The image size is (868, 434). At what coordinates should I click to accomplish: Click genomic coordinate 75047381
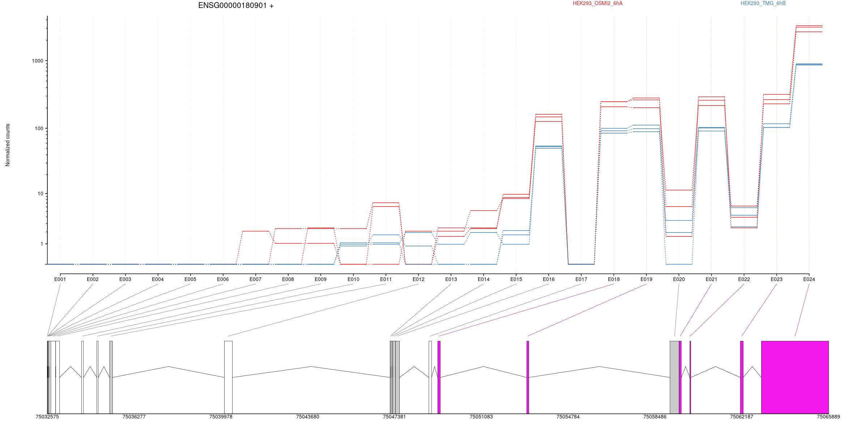click(x=395, y=417)
